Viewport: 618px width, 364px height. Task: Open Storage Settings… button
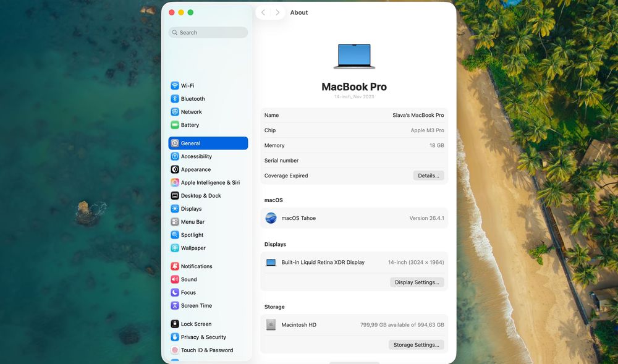point(416,345)
